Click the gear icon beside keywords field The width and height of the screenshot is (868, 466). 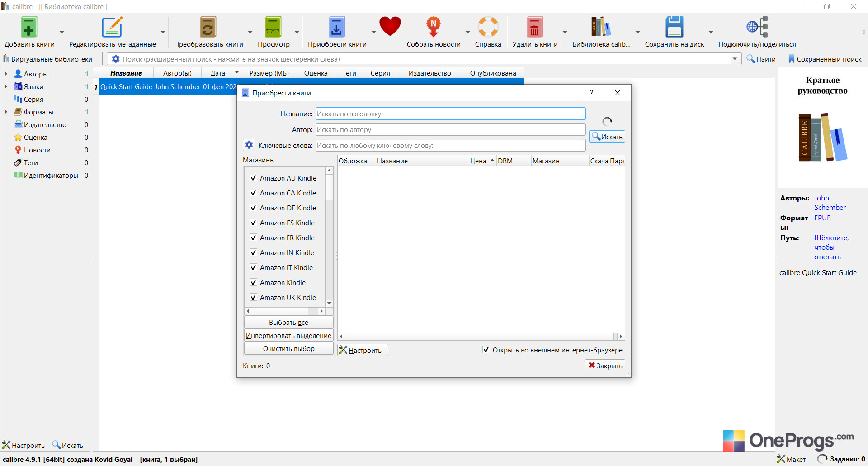point(249,145)
